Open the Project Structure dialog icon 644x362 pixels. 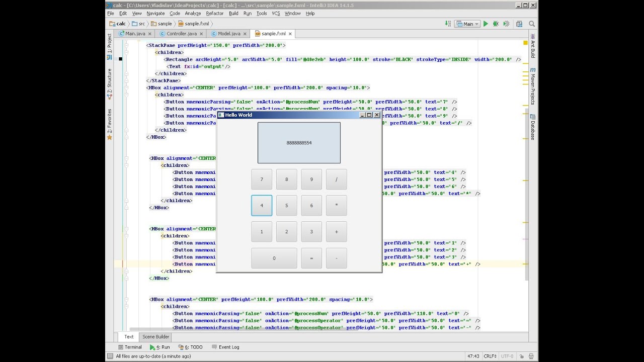pos(519,24)
